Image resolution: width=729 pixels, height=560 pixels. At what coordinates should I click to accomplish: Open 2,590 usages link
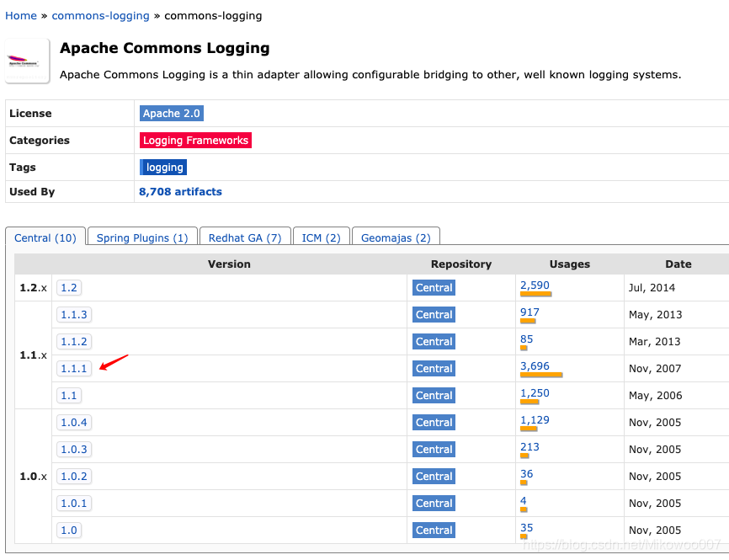535,285
